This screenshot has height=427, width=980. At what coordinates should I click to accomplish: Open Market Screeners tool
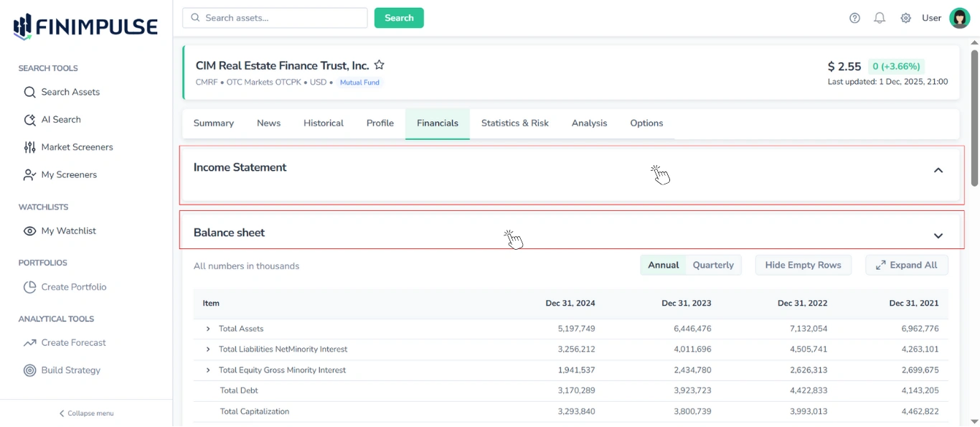(x=77, y=146)
